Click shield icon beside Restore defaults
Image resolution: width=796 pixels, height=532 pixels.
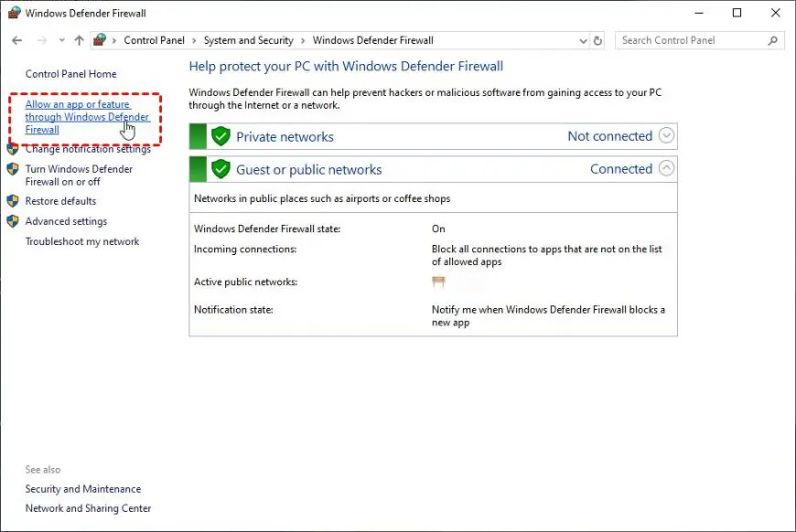pyautogui.click(x=13, y=201)
